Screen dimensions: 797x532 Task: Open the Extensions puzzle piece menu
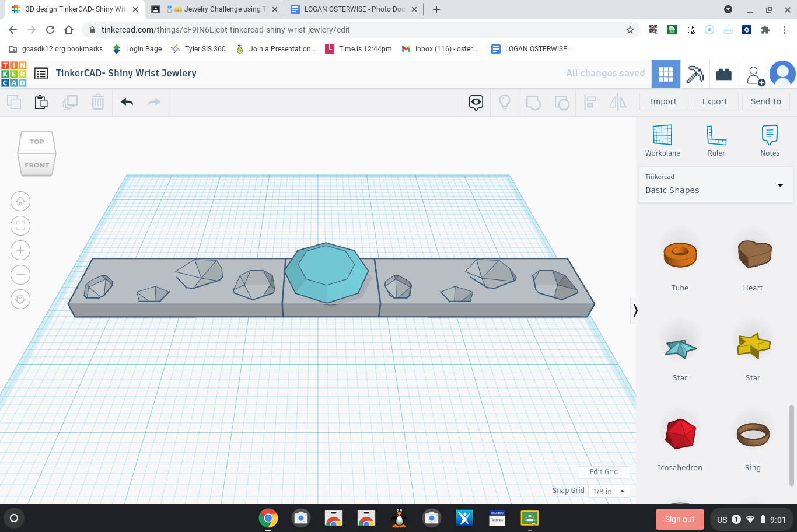tap(765, 30)
